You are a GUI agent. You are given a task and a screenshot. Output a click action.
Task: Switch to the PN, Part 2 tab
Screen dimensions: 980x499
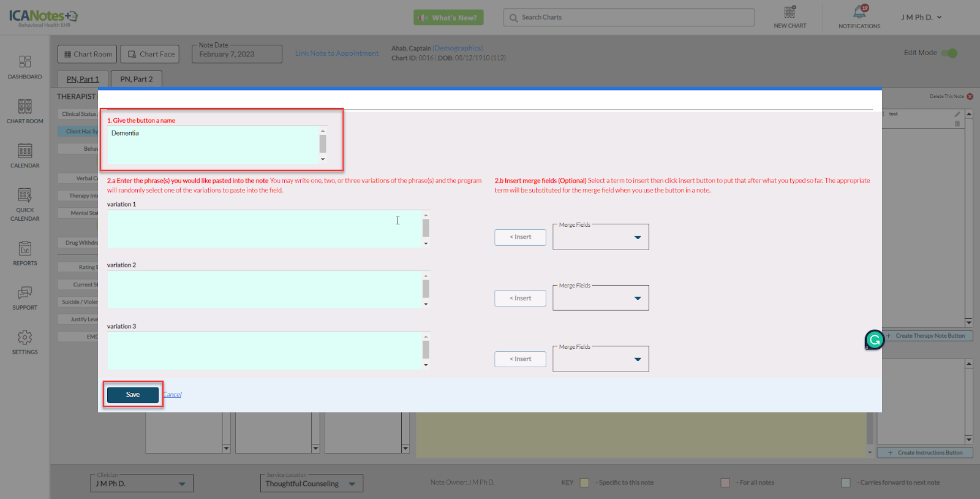[x=137, y=79]
